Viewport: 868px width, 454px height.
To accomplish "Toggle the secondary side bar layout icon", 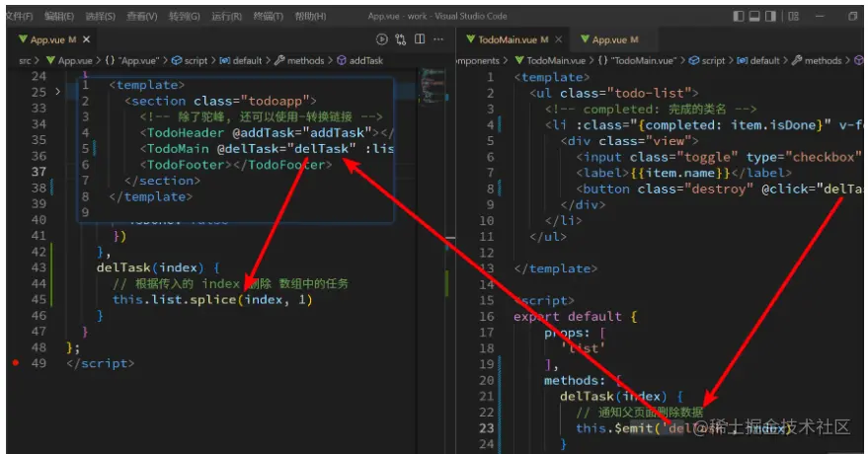I will tap(770, 16).
